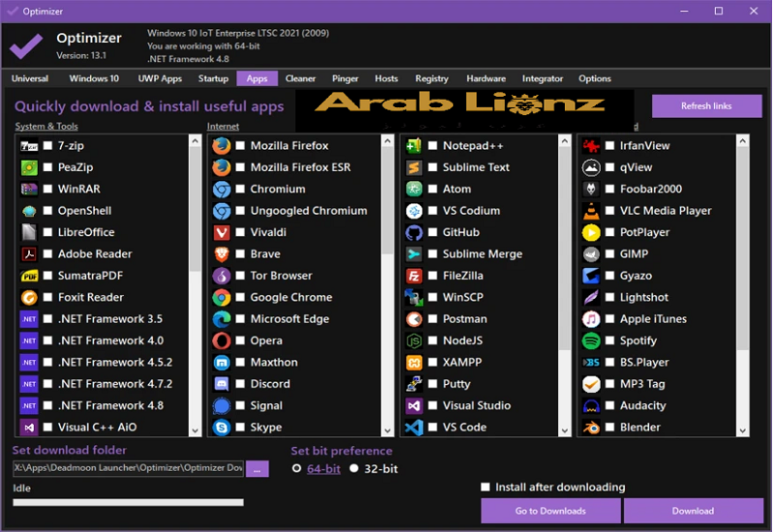Screen dimensions: 774x532
Task: Check the LibreOffice checkbox
Action: click(x=47, y=232)
